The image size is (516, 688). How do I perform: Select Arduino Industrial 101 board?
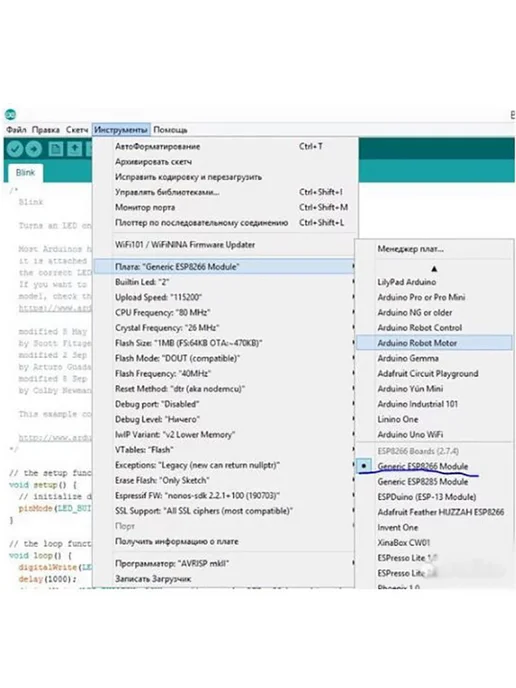(434, 404)
